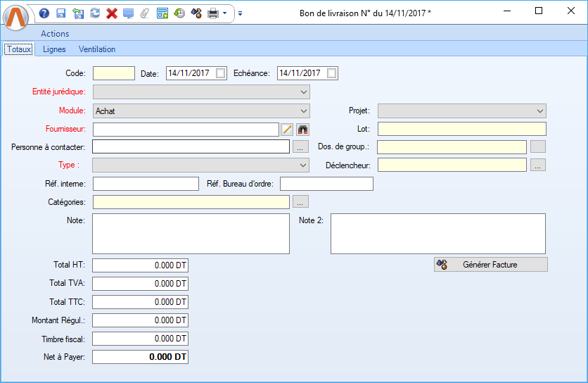Switch to the Lignes tab

54,49
